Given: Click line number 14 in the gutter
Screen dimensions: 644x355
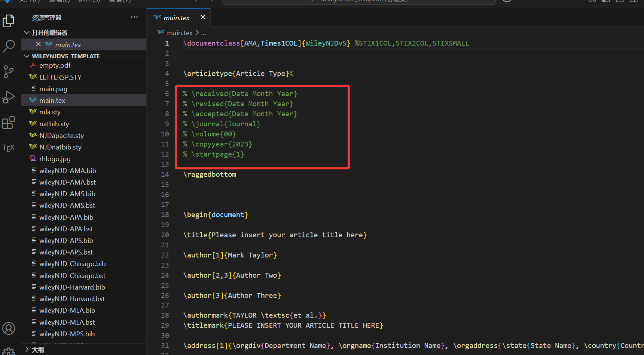Looking at the screenshot, I should pyautogui.click(x=165, y=175).
